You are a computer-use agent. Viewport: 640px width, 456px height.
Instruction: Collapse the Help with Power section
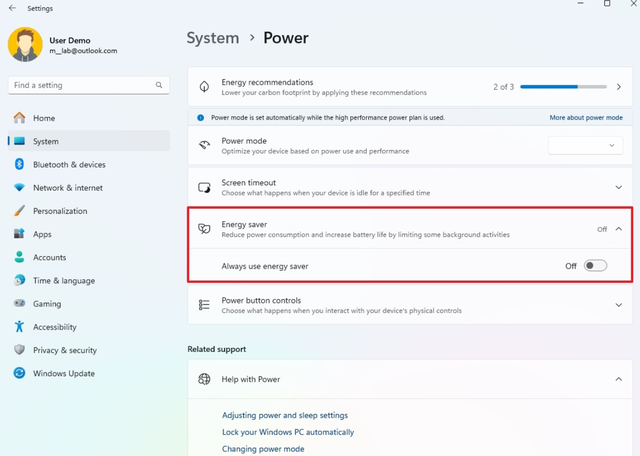619,379
